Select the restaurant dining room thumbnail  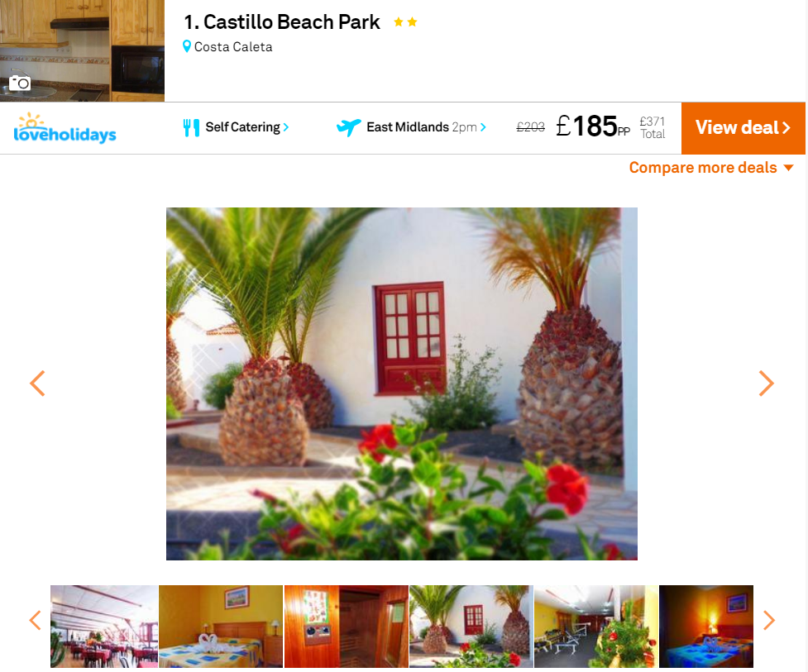point(104,627)
